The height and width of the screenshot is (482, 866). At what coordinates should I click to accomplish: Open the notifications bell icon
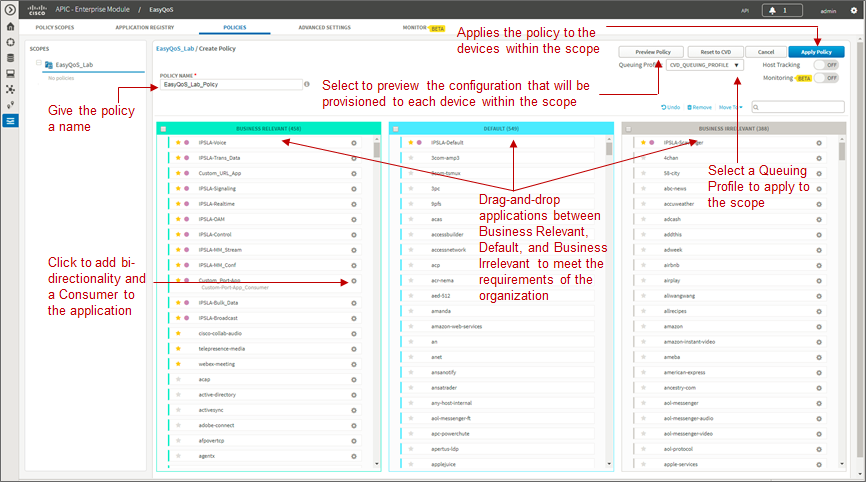[x=772, y=10]
